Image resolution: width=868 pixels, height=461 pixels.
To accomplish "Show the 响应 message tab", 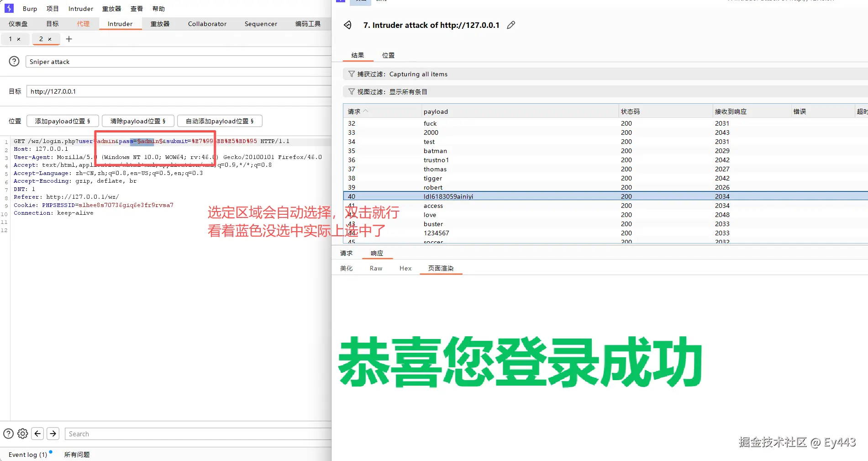I will tap(377, 253).
